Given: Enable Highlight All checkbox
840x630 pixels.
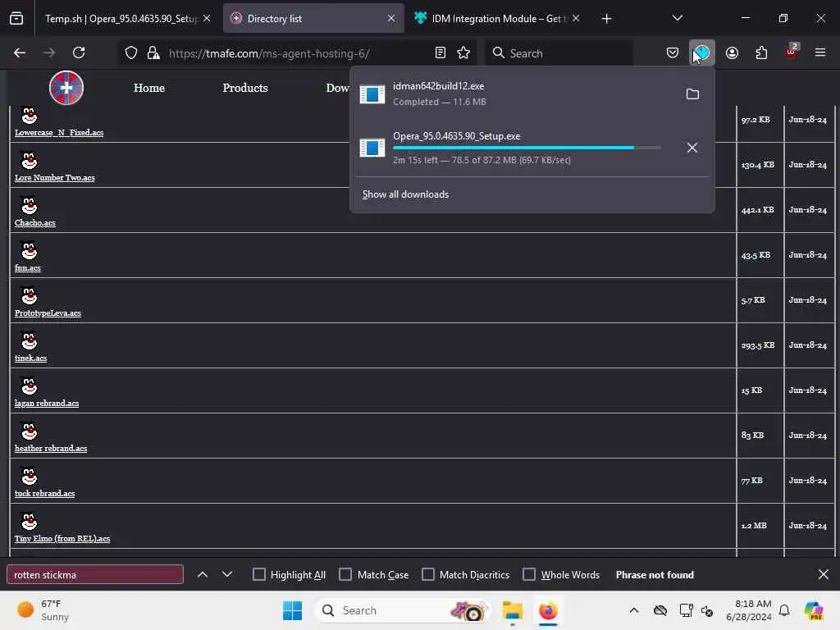Looking at the screenshot, I should (258, 574).
